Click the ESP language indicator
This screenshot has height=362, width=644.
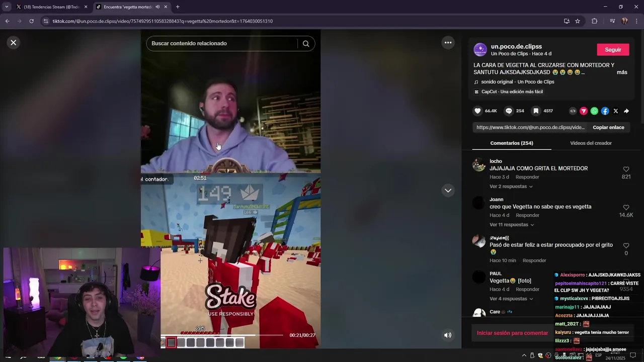pyautogui.click(x=598, y=355)
